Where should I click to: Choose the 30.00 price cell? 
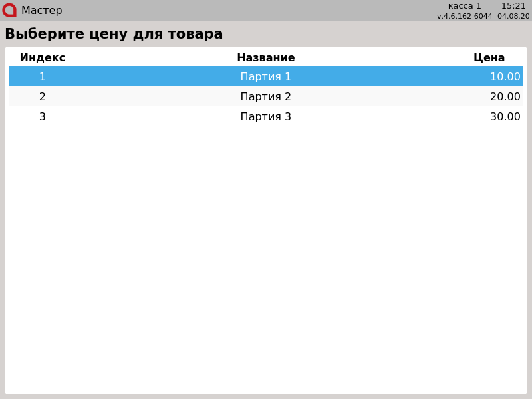pos(505,116)
